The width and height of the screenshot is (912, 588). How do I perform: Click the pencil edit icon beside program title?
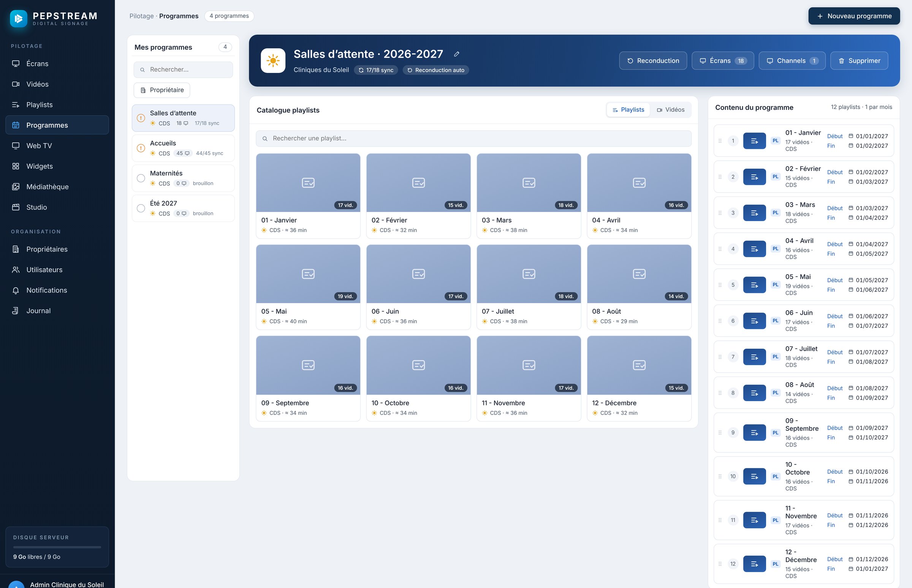click(x=456, y=54)
